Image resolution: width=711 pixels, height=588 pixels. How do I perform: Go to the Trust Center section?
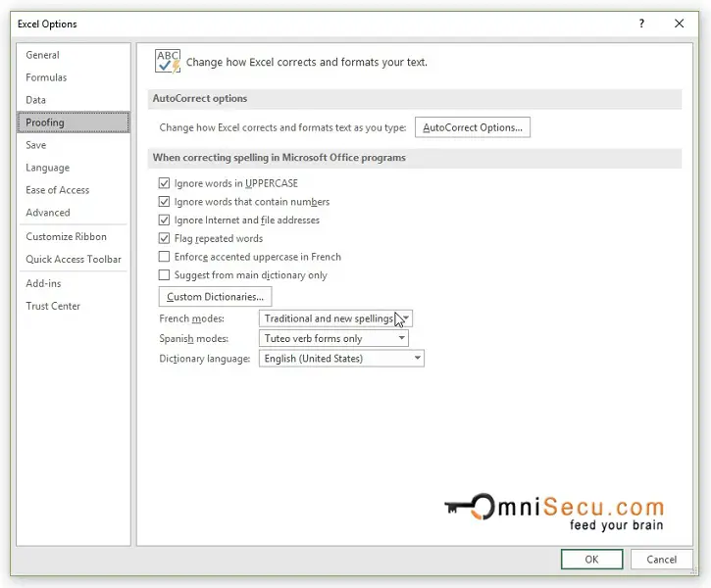pyautogui.click(x=53, y=306)
